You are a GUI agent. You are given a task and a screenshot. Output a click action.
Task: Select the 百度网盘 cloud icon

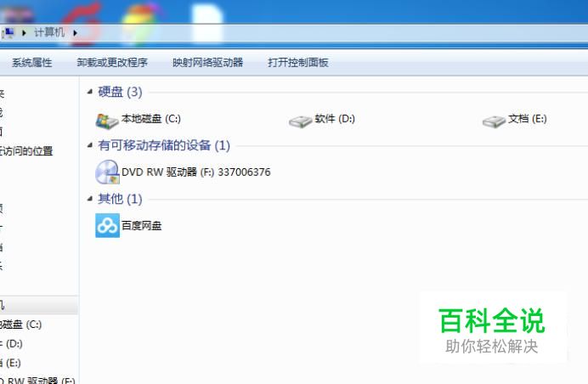tap(107, 225)
